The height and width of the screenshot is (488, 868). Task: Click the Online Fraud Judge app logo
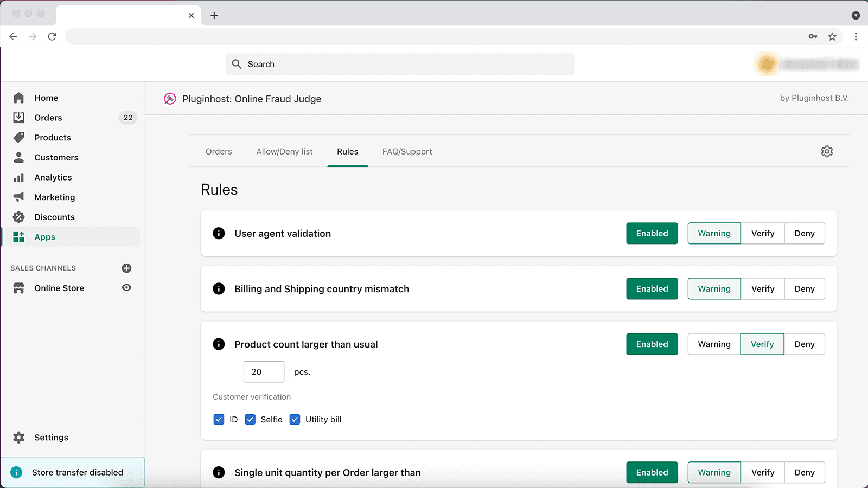pyautogui.click(x=170, y=99)
